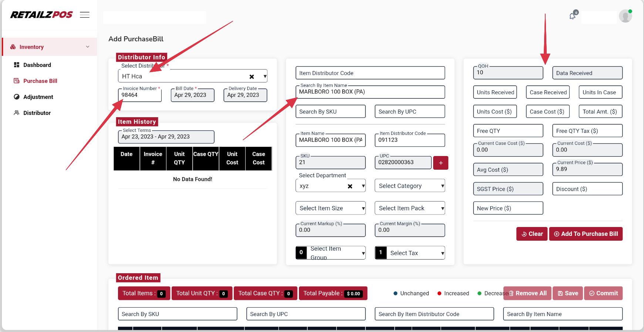Click the red plus button beside UPC
644x332 pixels.
[441, 163]
